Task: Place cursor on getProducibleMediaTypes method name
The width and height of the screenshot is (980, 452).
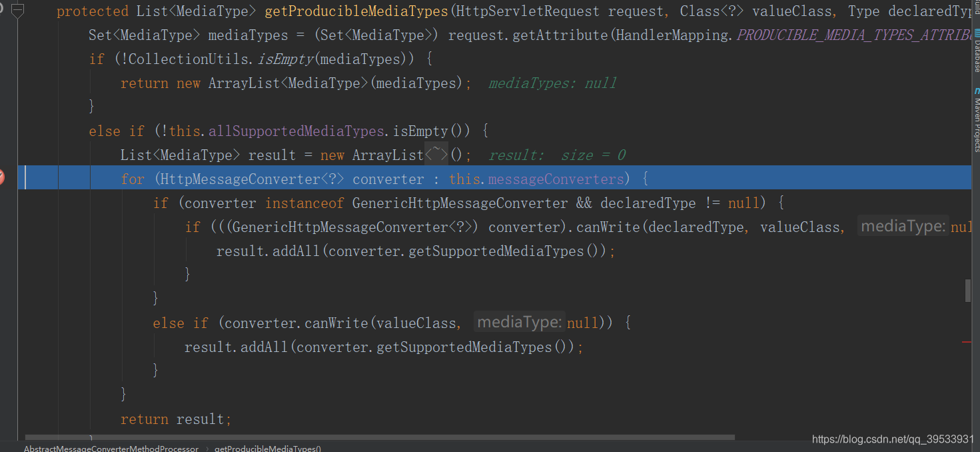Action: click(356, 11)
